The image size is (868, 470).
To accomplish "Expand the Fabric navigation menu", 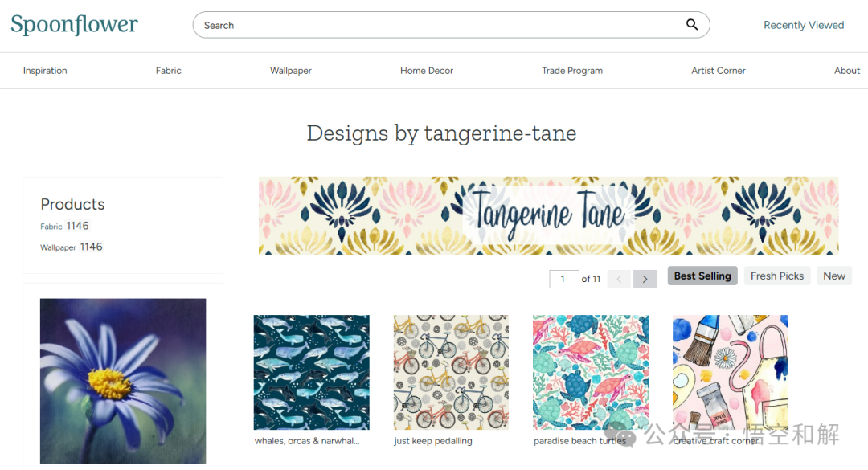I will [x=169, y=71].
